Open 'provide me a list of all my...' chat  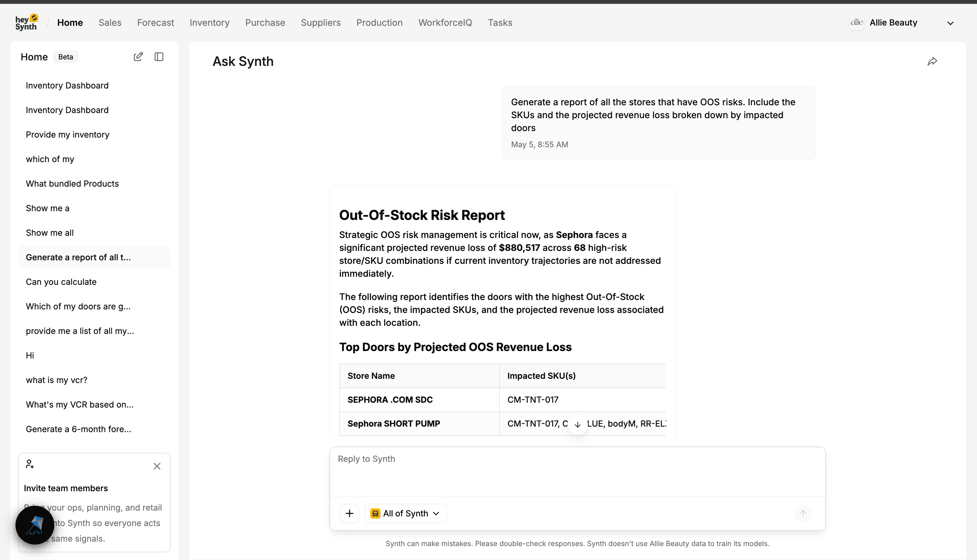coord(94,331)
